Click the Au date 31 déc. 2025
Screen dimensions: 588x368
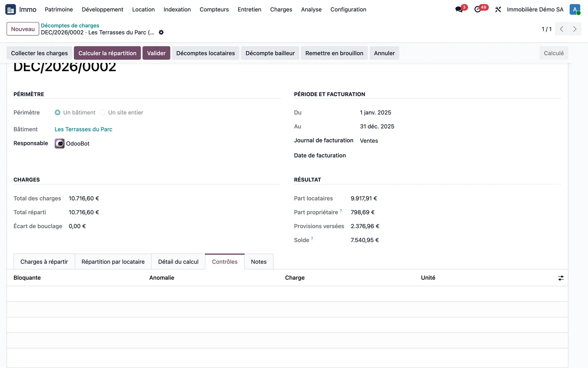tap(377, 127)
